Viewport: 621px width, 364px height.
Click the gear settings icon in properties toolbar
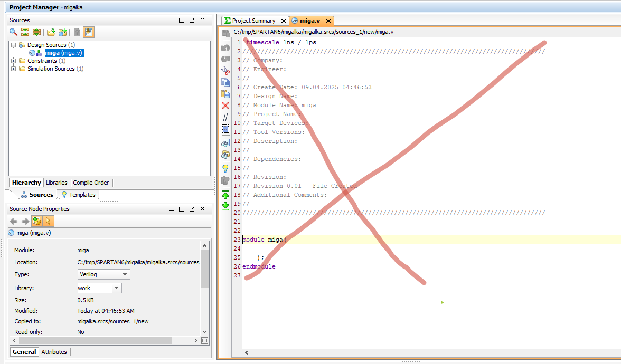tap(37, 221)
